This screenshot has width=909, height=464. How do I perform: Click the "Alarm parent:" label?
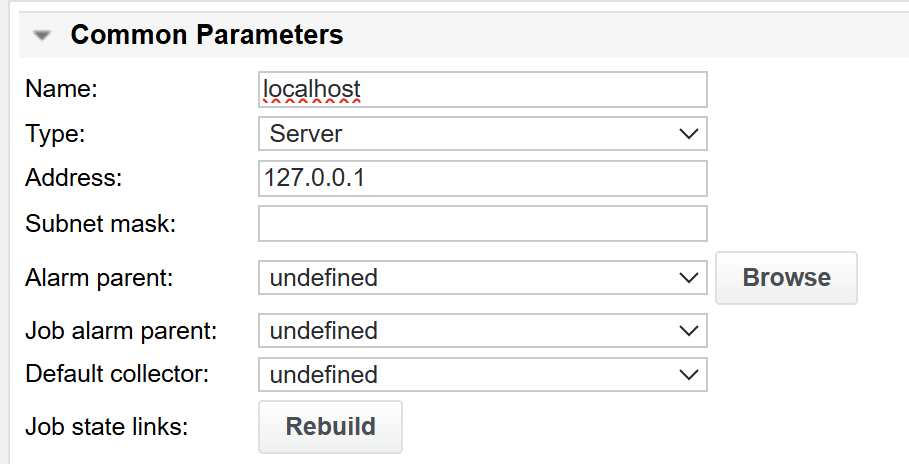click(x=99, y=278)
